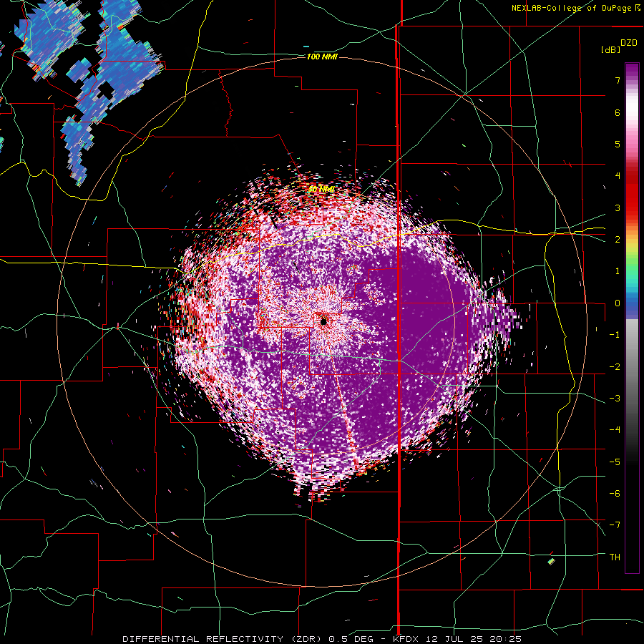Click the Differential Reflectivity KFDX caption text

[322, 639]
